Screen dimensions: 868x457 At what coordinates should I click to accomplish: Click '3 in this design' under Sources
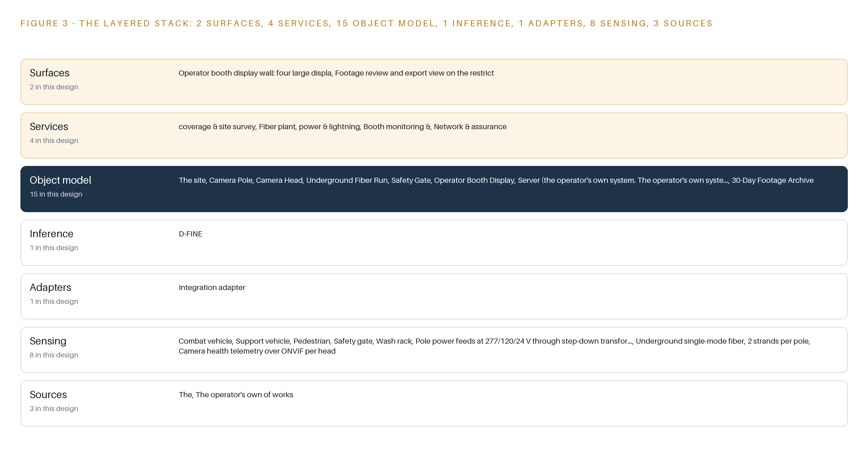[54, 408]
